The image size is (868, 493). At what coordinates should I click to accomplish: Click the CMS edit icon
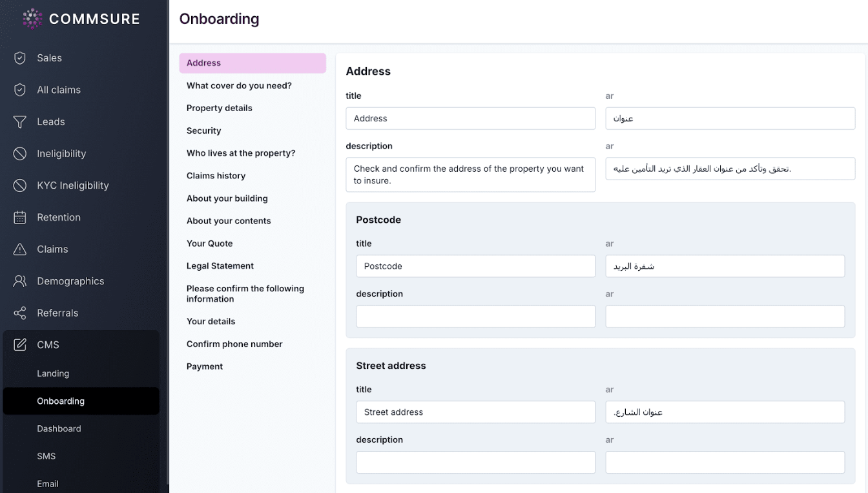coord(20,345)
